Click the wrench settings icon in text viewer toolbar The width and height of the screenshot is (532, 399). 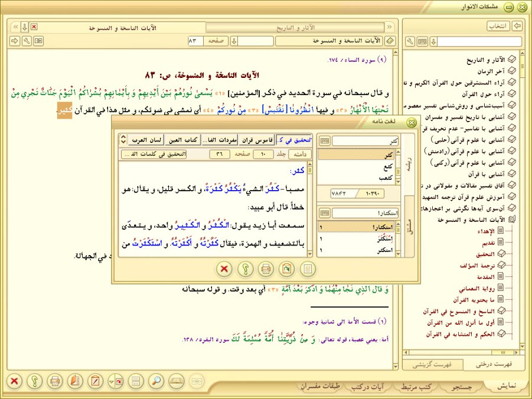pos(27,41)
